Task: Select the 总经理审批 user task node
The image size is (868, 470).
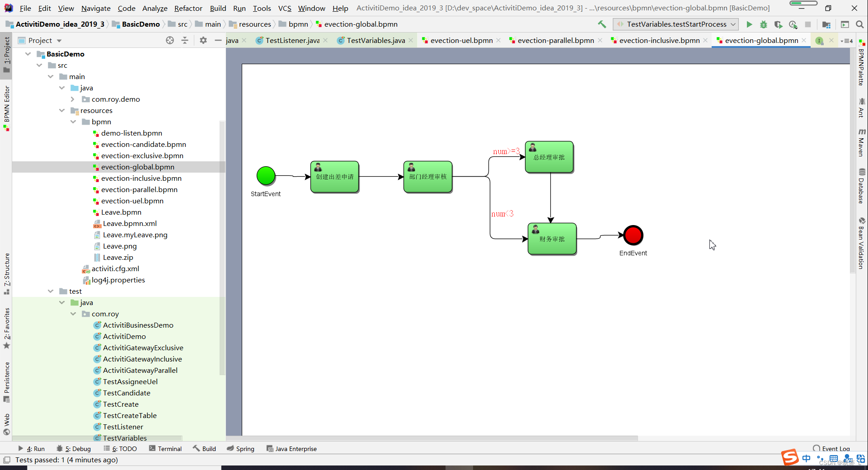Action: [x=549, y=157]
